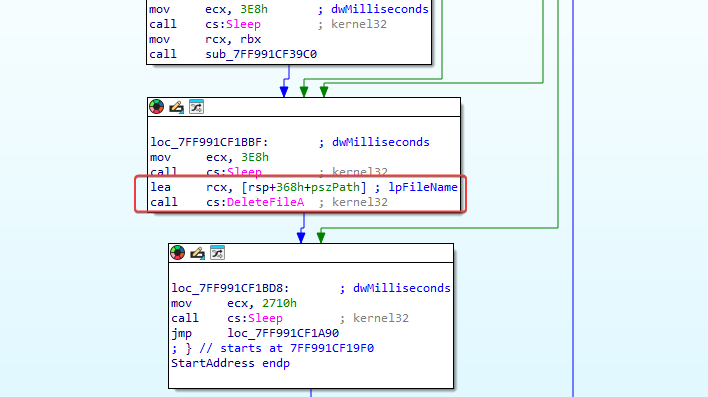Select the label loc_7FF991CF1BD8:

click(230, 288)
